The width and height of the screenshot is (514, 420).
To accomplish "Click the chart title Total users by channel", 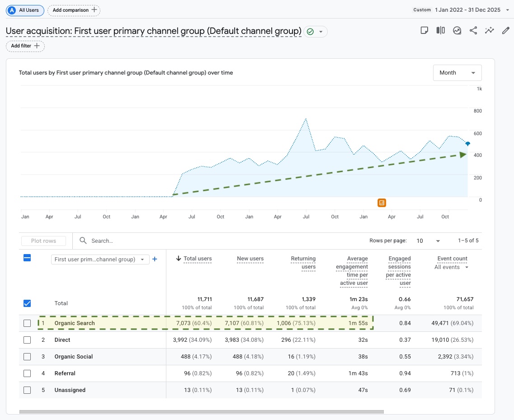I will [x=126, y=73].
